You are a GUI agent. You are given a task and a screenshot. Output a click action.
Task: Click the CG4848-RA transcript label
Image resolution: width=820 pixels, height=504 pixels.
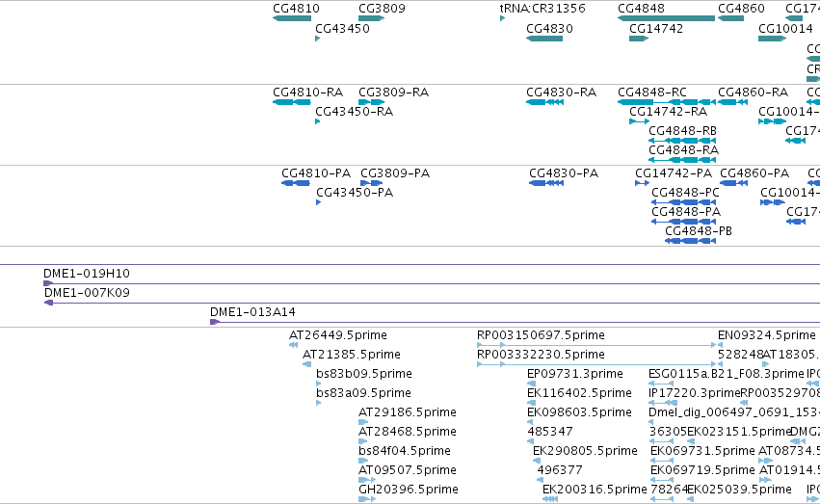(x=683, y=150)
